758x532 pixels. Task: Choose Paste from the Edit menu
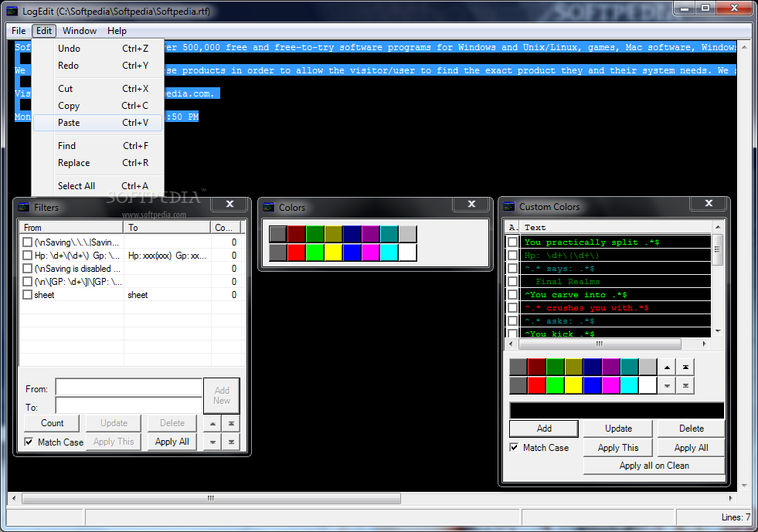pos(97,123)
